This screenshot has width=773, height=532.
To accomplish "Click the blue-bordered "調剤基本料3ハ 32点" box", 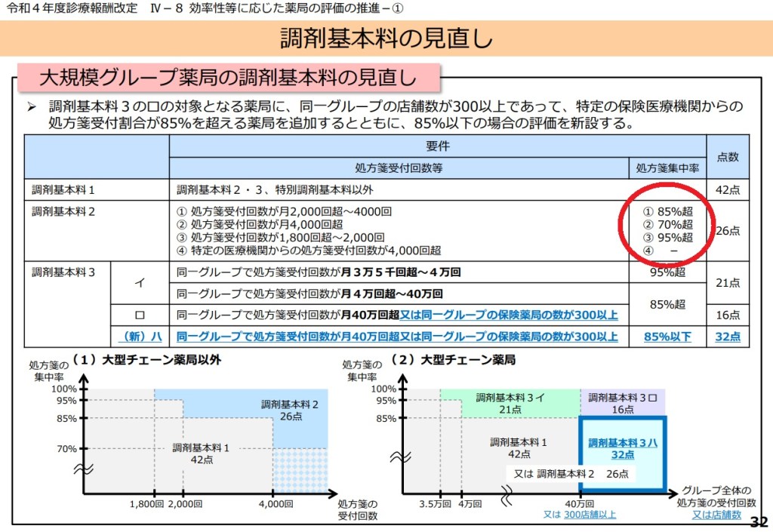I will click(622, 450).
